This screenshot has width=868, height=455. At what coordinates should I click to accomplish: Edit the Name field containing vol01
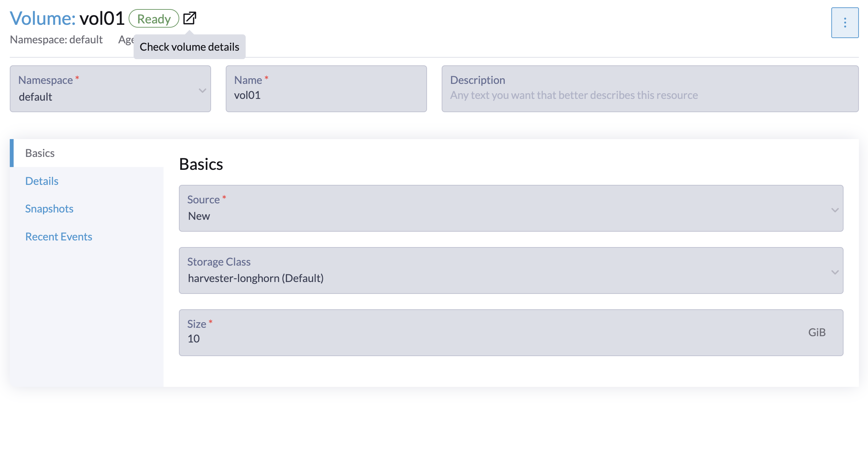326,95
